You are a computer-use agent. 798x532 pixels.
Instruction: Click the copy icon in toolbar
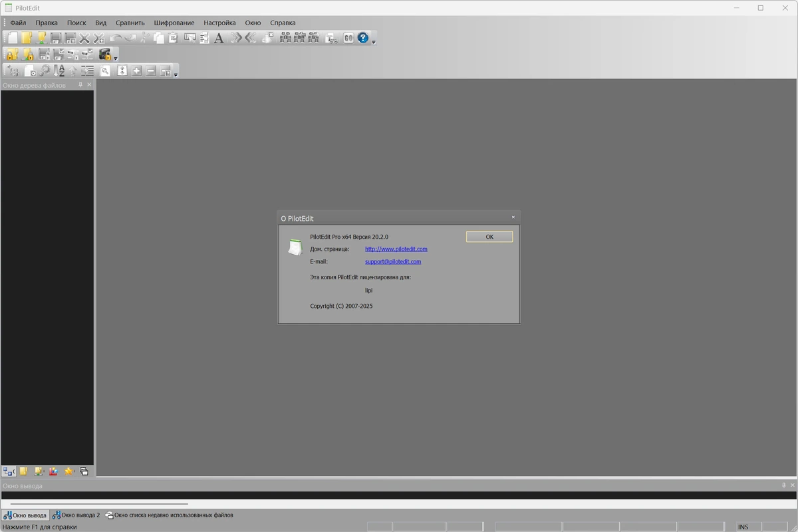pos(158,38)
